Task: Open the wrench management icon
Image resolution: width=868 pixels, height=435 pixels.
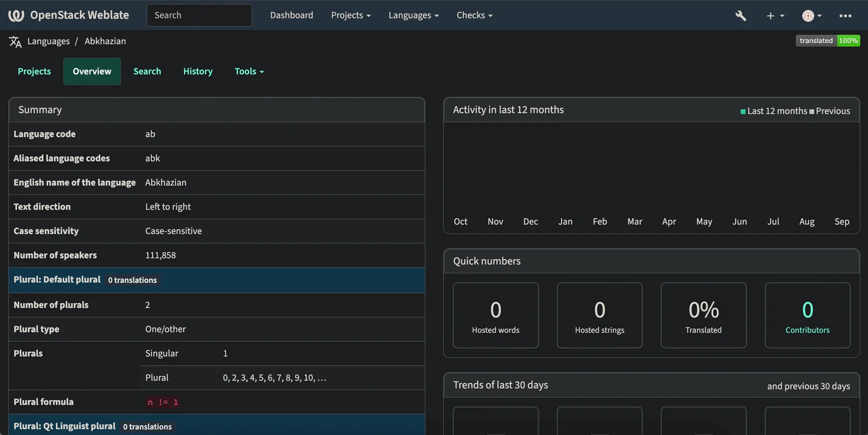Action: pyautogui.click(x=740, y=16)
